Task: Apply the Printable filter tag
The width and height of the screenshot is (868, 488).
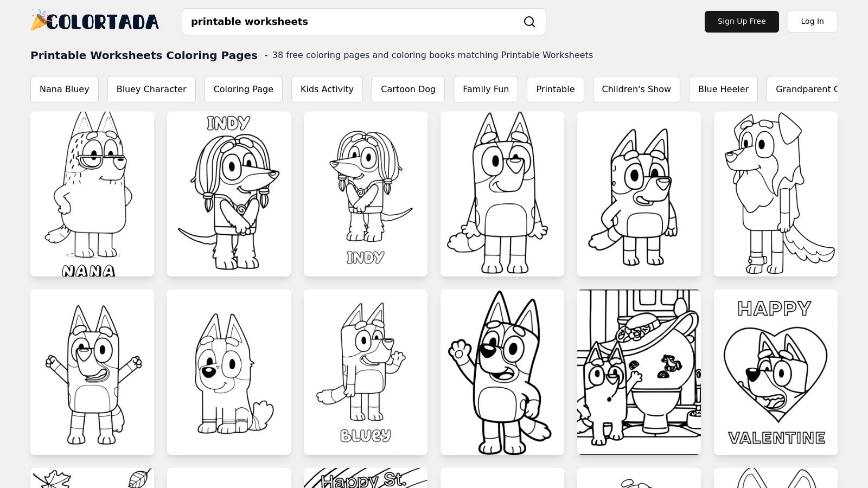Action: (x=555, y=89)
